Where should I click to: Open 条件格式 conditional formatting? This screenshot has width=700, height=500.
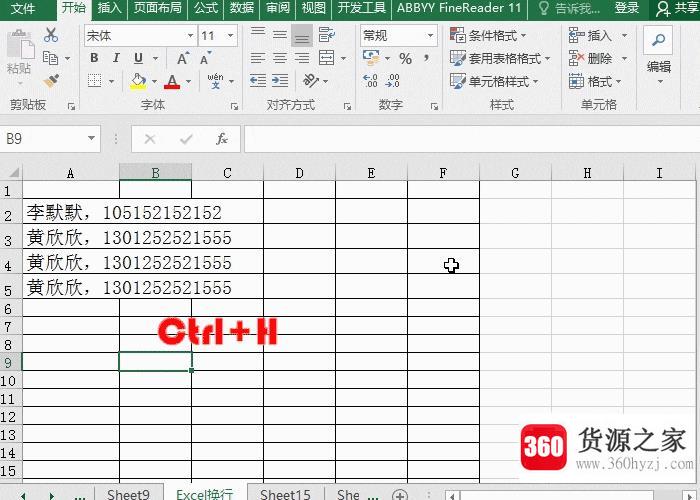click(488, 35)
